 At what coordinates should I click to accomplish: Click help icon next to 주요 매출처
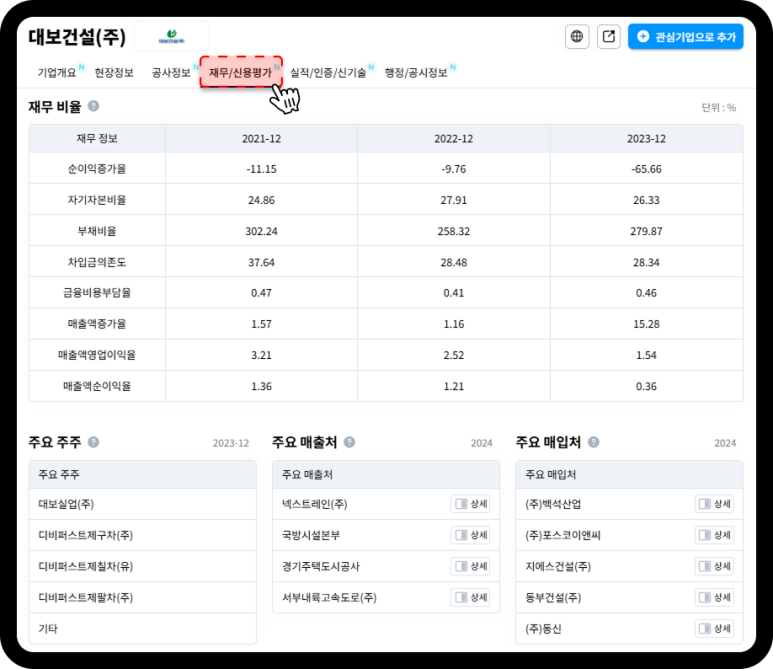(350, 442)
